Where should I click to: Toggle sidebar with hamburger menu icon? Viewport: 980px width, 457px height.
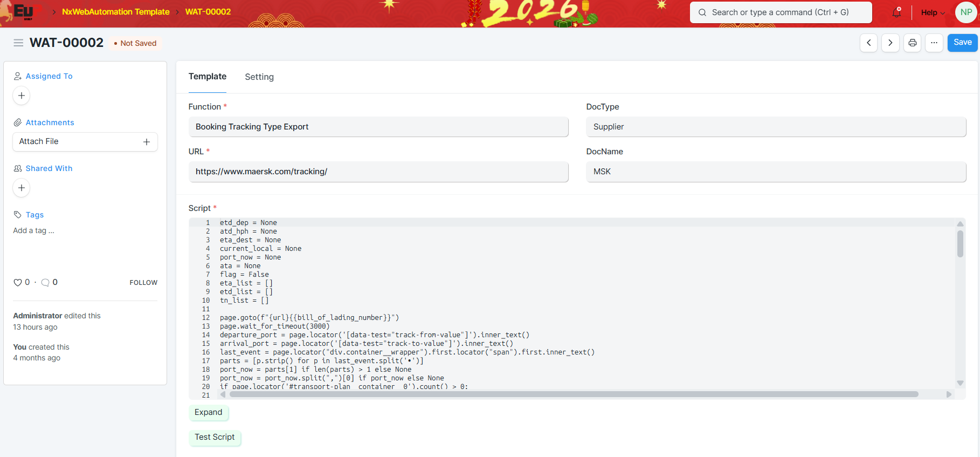coord(18,43)
